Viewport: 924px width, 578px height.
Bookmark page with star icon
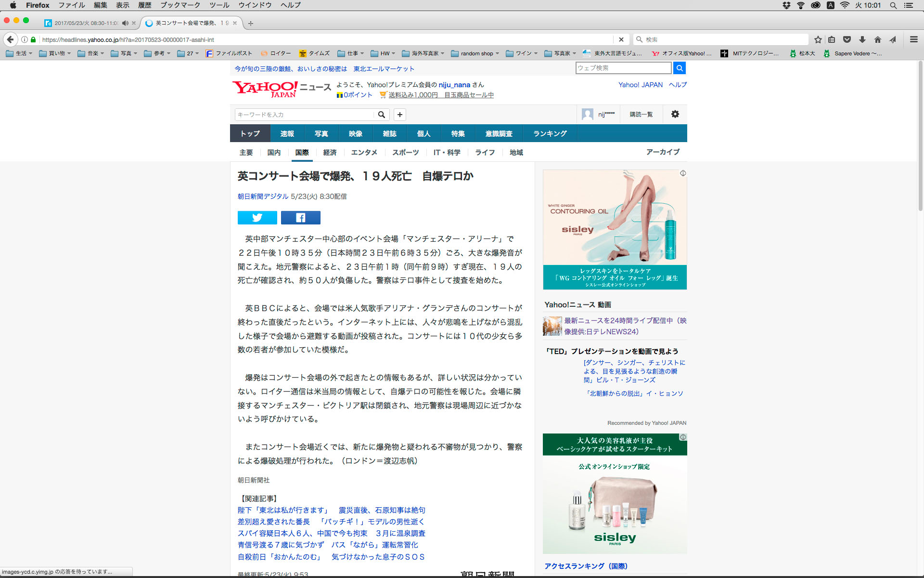(x=818, y=39)
